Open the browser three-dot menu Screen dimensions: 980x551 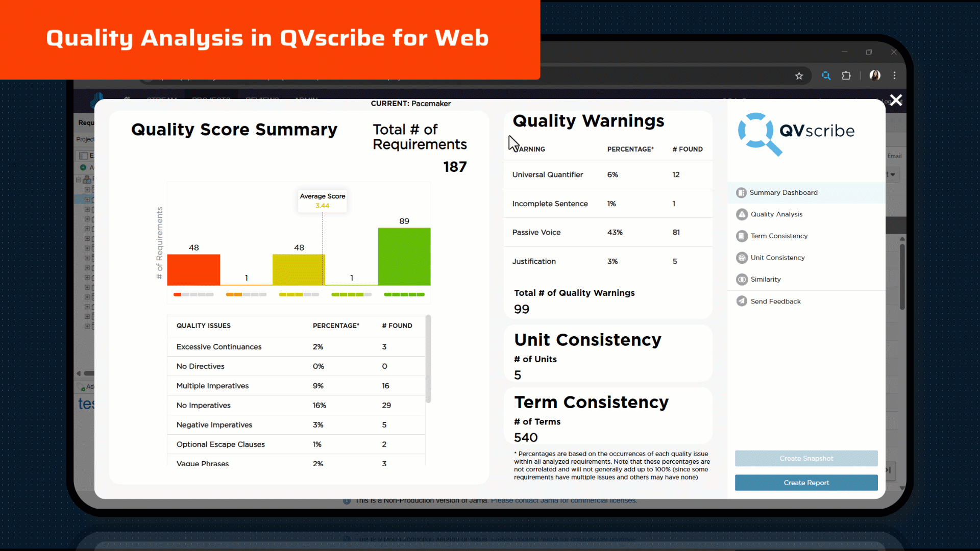894,76
